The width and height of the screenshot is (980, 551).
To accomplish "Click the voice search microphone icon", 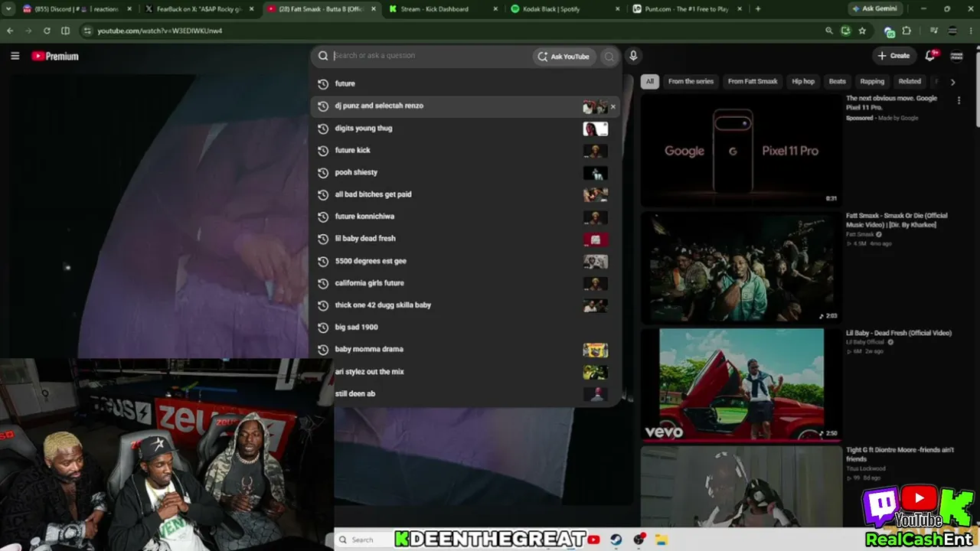I will pos(633,56).
